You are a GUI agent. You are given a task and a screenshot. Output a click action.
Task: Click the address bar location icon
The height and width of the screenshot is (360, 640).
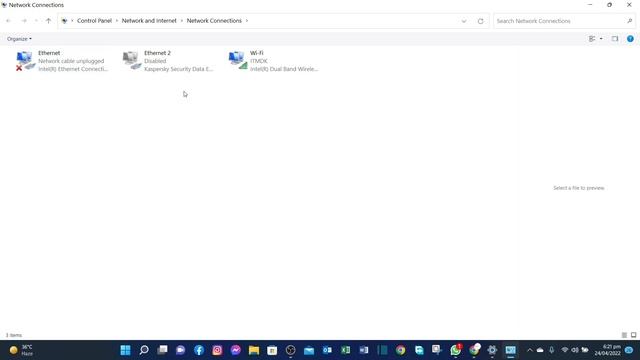[x=64, y=21]
